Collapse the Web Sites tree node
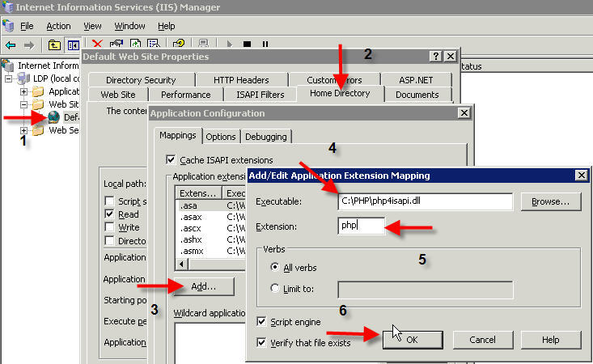593x364 pixels. 23,104
